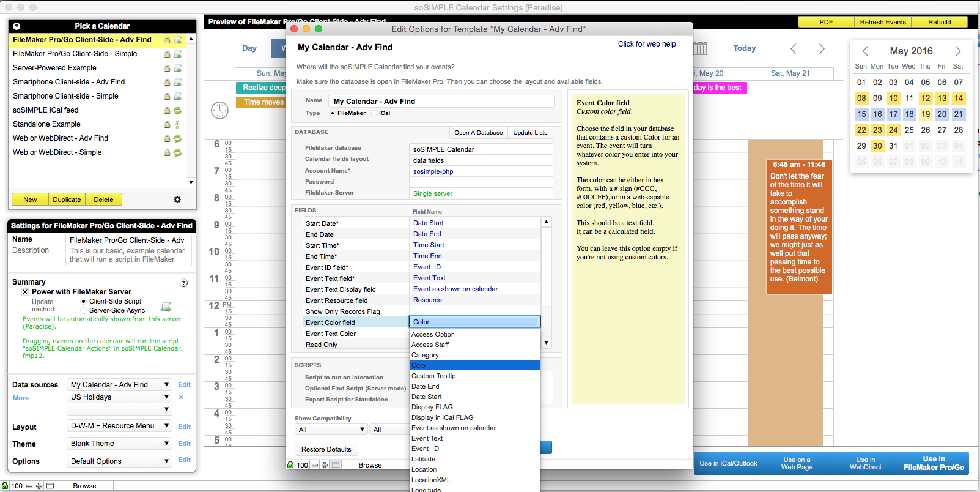Click the green person icon on the Standalone Example row
Viewport: 980px width, 492px height.
177,124
